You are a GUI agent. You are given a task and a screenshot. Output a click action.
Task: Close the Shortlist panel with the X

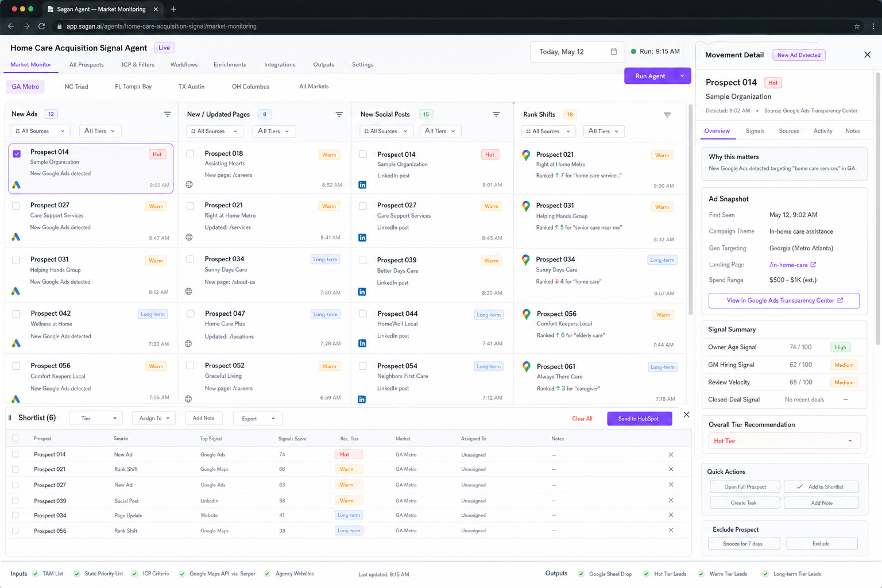[x=686, y=415]
